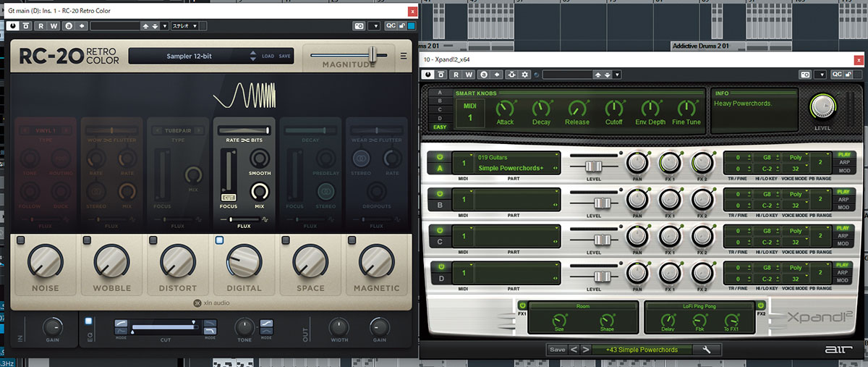Open Room FX1 type dropdown
This screenshot has height=367, width=868.
583,306
